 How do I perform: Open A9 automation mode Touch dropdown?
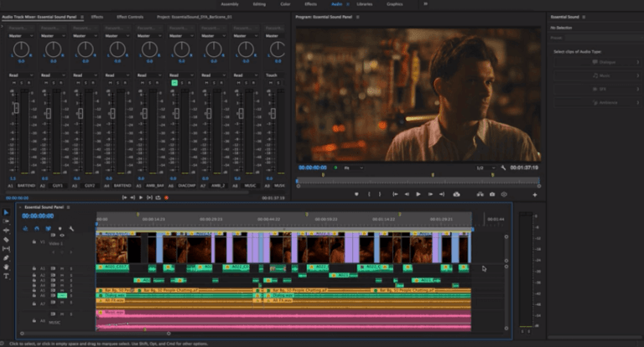tap(274, 75)
